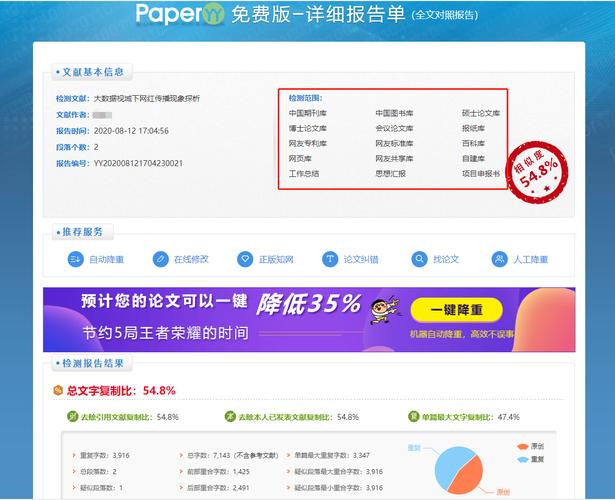
Task: Click the green icon before 去除引用文献复制比
Action: click(x=73, y=416)
